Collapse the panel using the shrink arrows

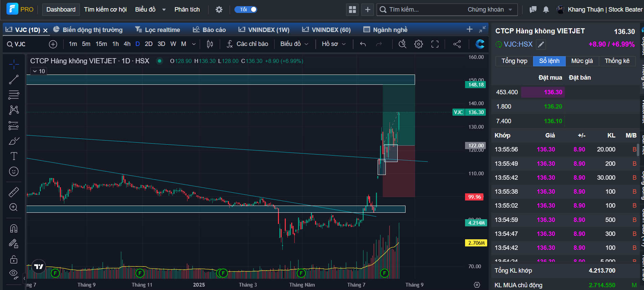pyautogui.click(x=482, y=30)
